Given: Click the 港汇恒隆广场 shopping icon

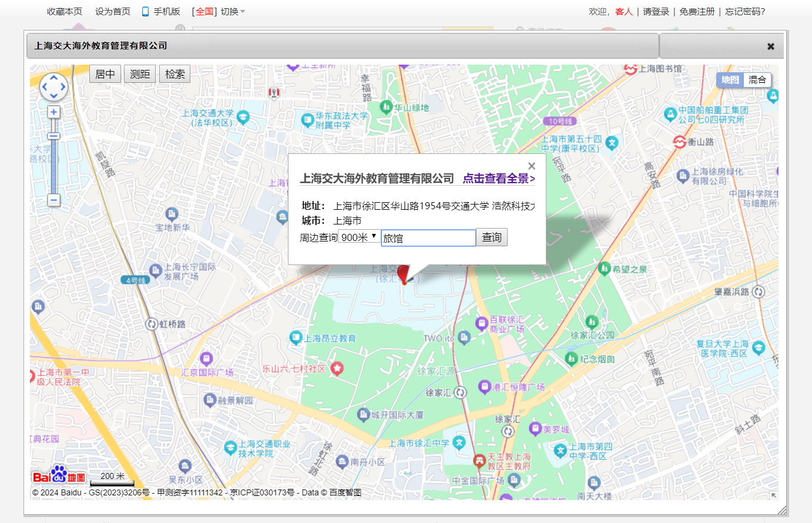Looking at the screenshot, I should (x=484, y=387).
